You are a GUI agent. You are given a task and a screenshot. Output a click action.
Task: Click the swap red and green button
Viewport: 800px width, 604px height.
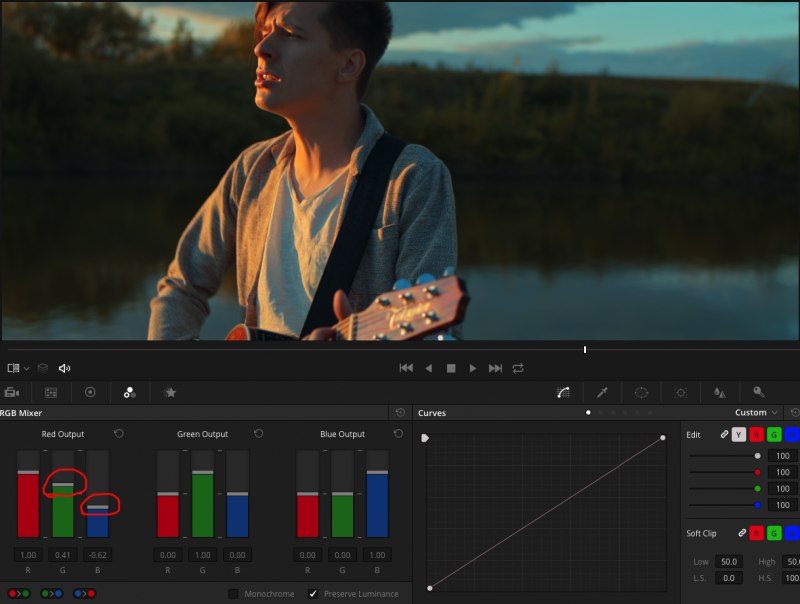pos(17,594)
